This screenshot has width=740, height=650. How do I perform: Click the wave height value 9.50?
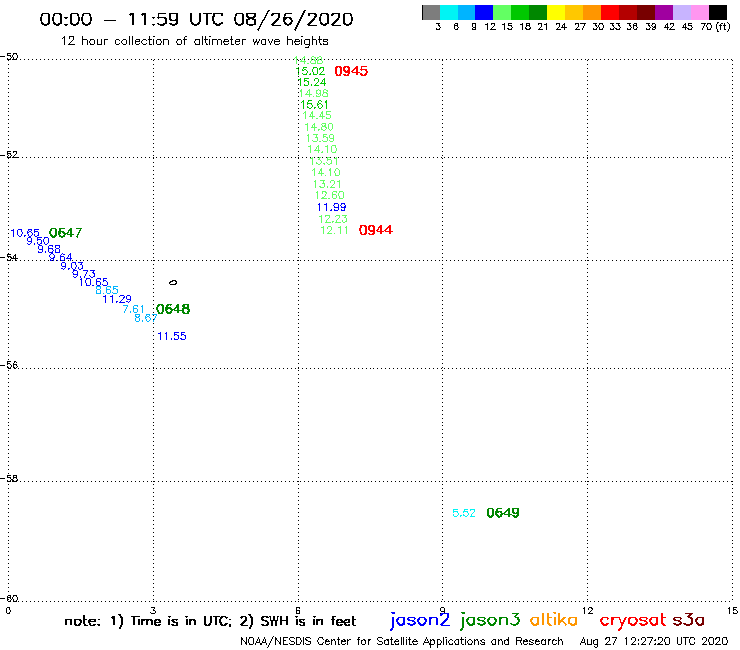(x=38, y=241)
